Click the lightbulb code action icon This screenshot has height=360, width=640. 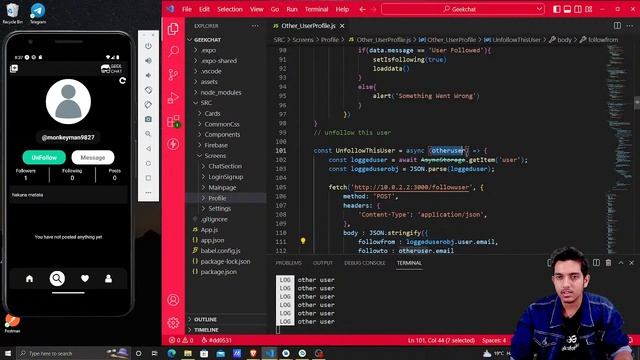tap(303, 241)
